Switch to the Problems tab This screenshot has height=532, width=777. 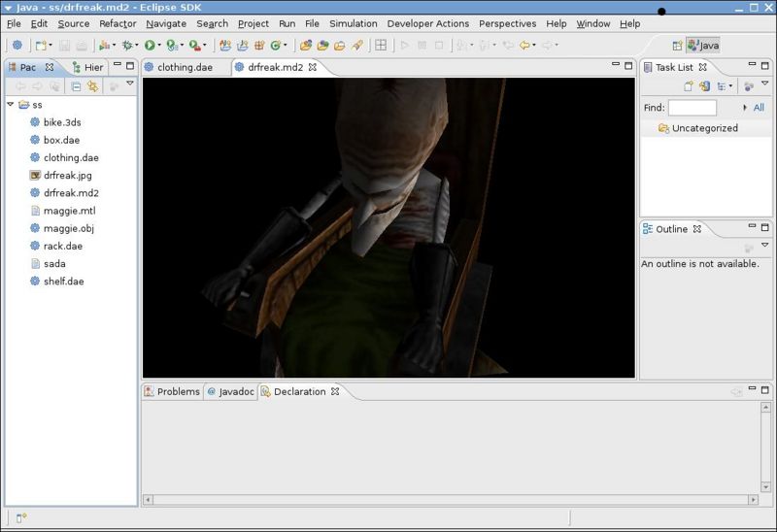click(x=172, y=391)
